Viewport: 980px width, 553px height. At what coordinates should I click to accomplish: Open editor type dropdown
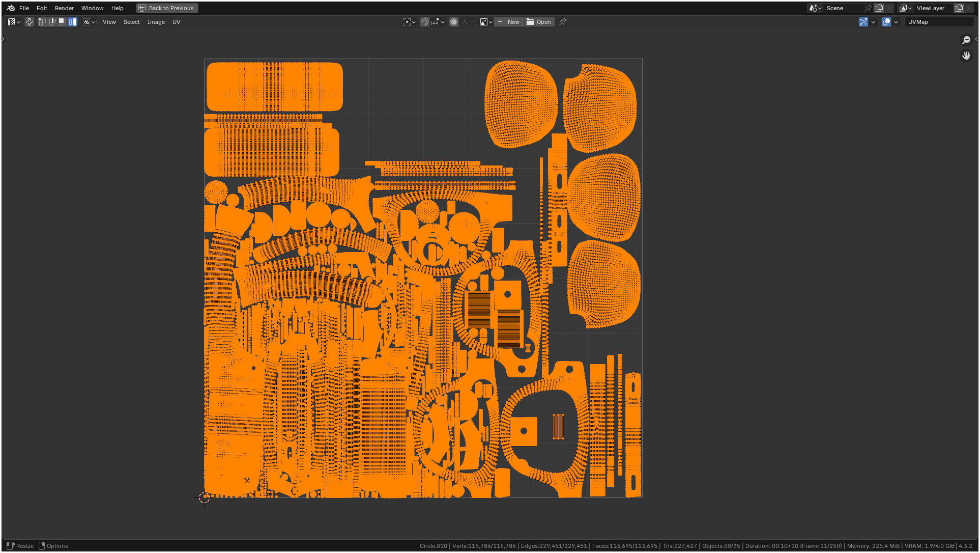point(14,22)
